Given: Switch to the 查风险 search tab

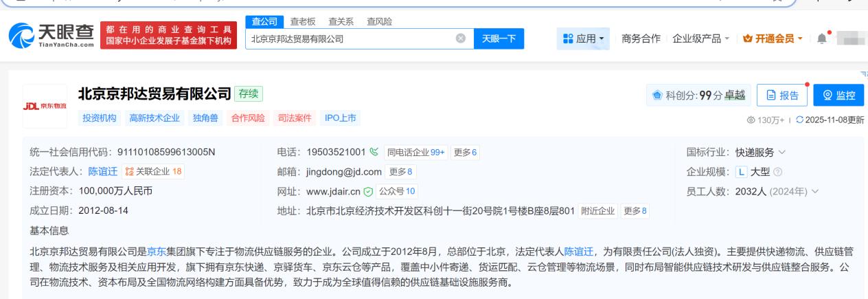Looking at the screenshot, I should (x=379, y=21).
